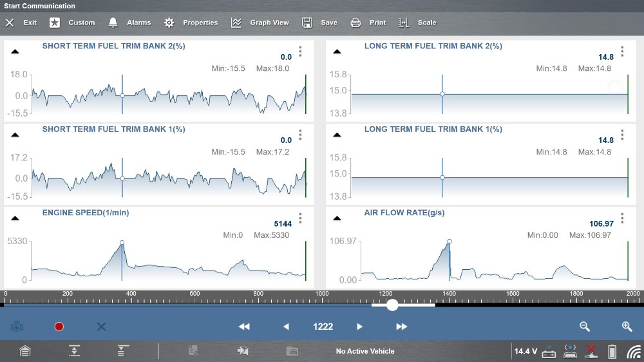644x362 pixels.
Task: Click the data buffer position slider handle
Action: click(x=392, y=305)
